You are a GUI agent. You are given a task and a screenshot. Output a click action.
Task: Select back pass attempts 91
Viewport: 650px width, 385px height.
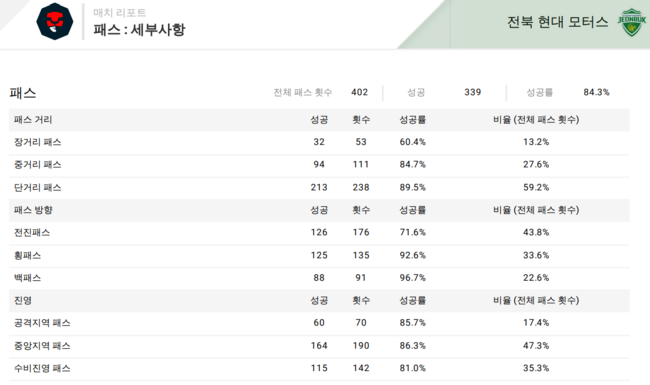tap(361, 278)
